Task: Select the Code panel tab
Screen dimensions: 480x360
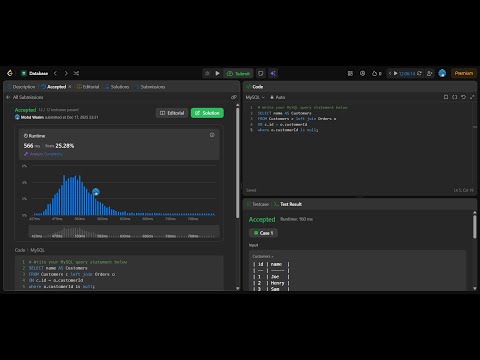Action: pos(255,87)
